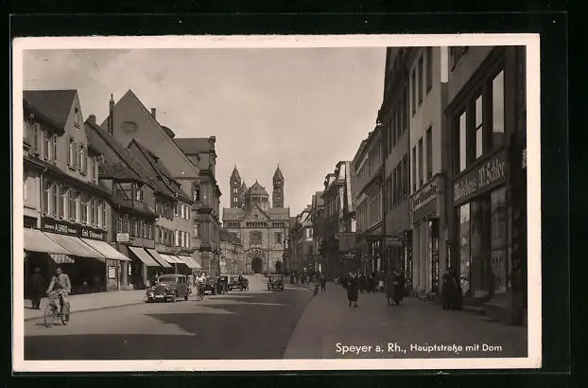Click the cyclist riding on the street
Viewport: 588px width, 388px height.
point(59,295)
